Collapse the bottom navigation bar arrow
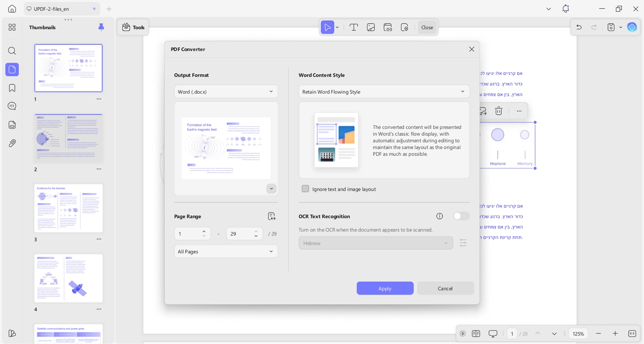This screenshot has height=344, width=644. 462,334
